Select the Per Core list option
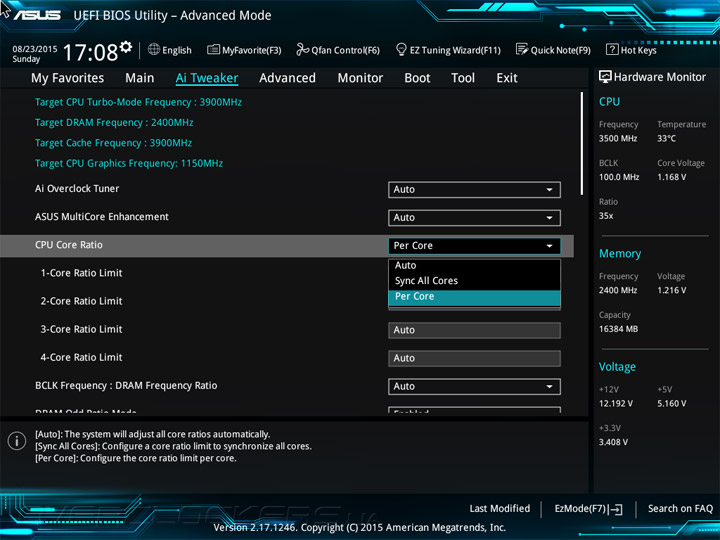Image resolution: width=720 pixels, height=540 pixels. click(x=474, y=297)
